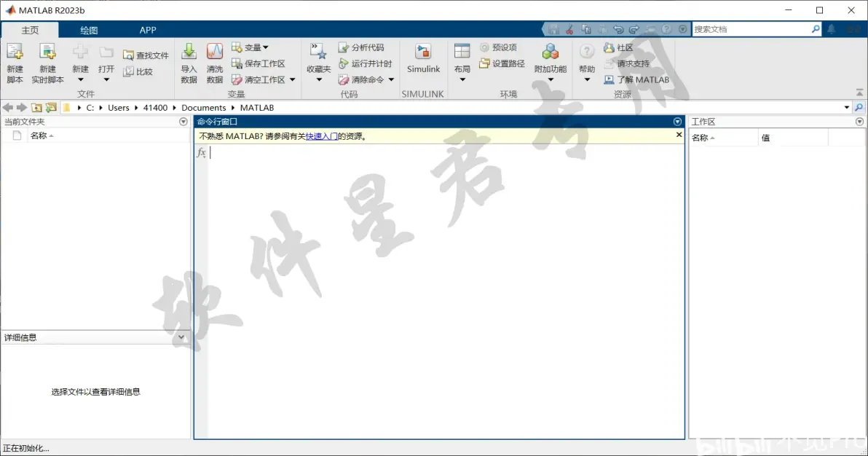
Task: Click Documents in the address path
Action: [x=204, y=108]
